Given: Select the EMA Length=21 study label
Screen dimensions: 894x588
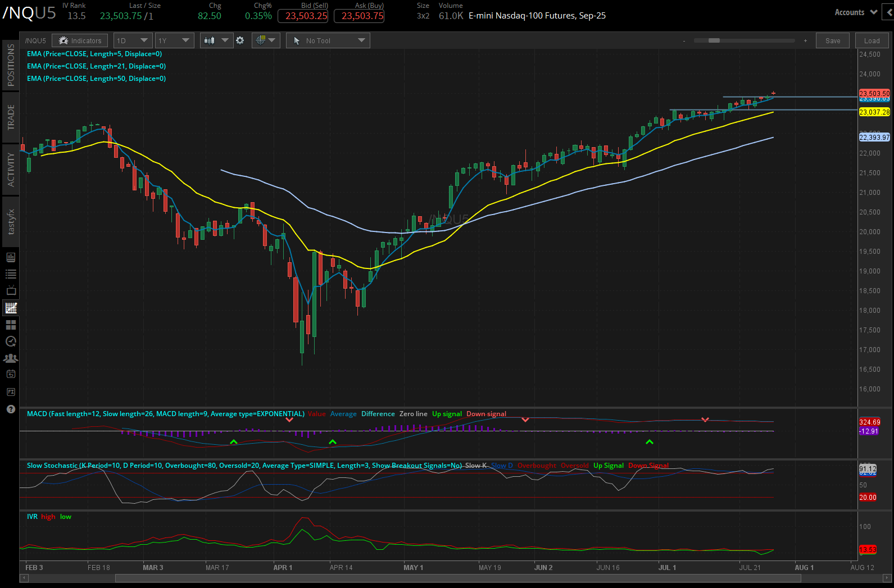Looking at the screenshot, I should [96, 66].
